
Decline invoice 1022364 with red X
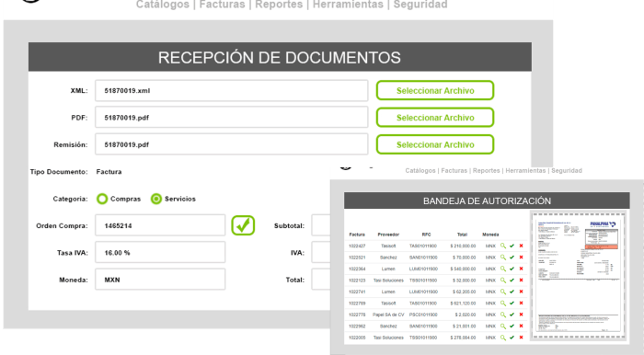pos(522,269)
